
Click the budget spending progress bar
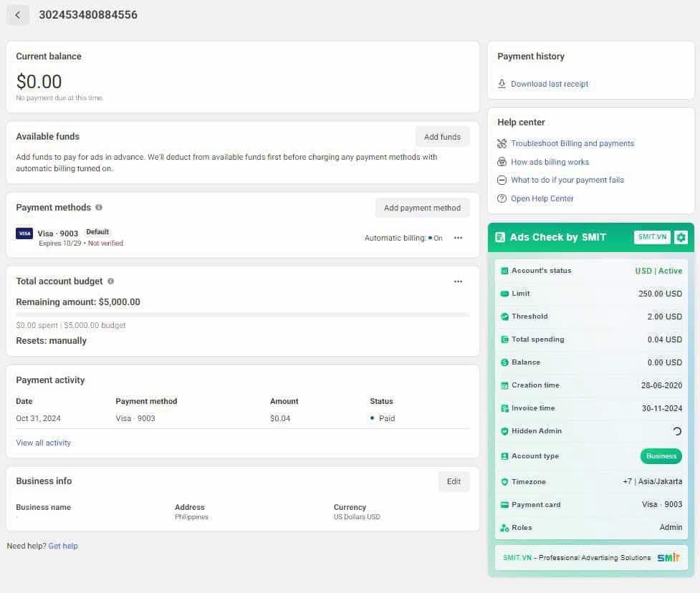[243, 315]
